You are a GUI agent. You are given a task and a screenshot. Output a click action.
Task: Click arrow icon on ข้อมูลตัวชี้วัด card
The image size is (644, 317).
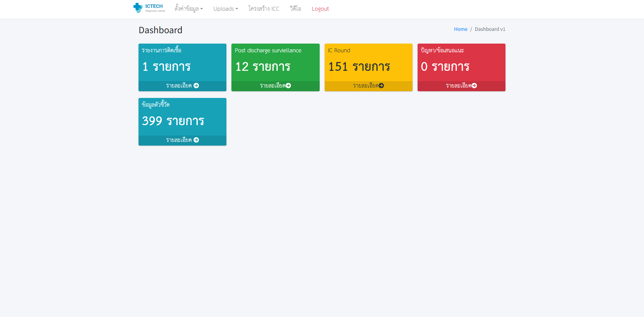pyautogui.click(x=196, y=140)
